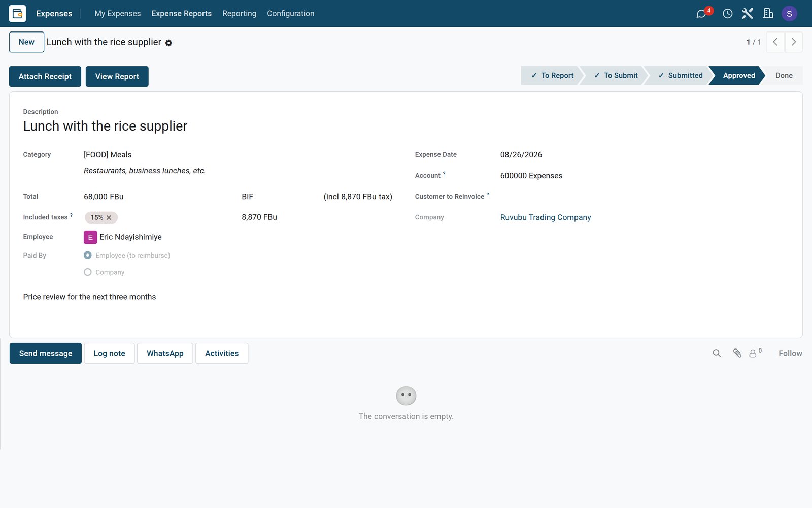812x508 pixels.
Task: Open Reporting menu
Action: pos(239,13)
